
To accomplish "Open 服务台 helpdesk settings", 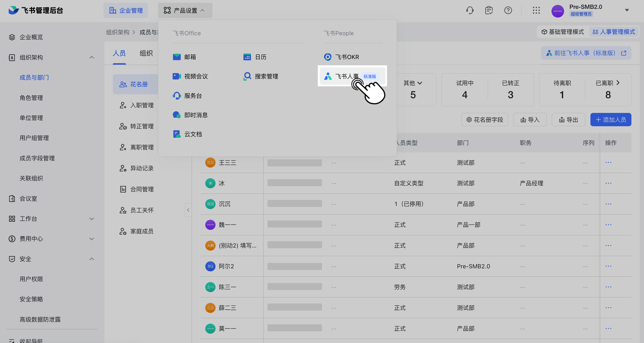I will pyautogui.click(x=187, y=95).
